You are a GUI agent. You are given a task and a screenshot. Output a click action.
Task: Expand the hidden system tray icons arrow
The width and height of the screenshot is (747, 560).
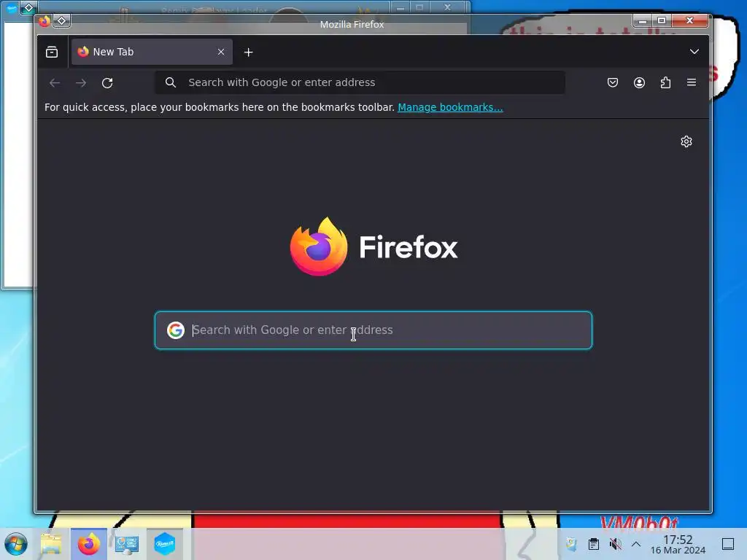(x=636, y=544)
